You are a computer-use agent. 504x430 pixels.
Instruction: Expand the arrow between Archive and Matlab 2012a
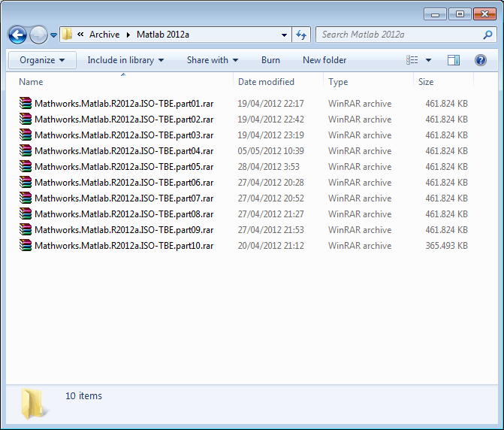[128, 35]
